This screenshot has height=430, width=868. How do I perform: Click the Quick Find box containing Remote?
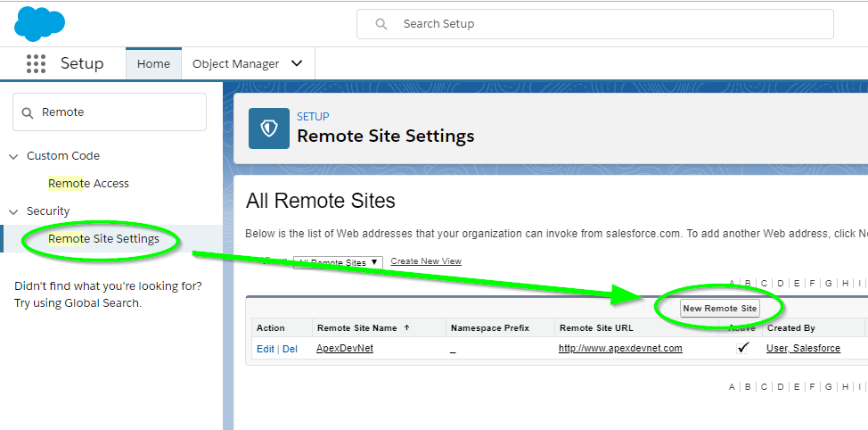tap(110, 112)
